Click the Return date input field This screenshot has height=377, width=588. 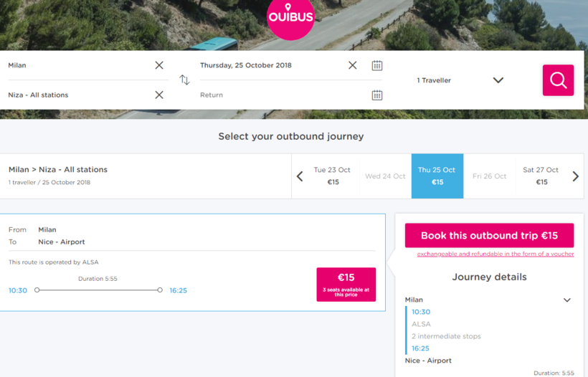(x=280, y=95)
